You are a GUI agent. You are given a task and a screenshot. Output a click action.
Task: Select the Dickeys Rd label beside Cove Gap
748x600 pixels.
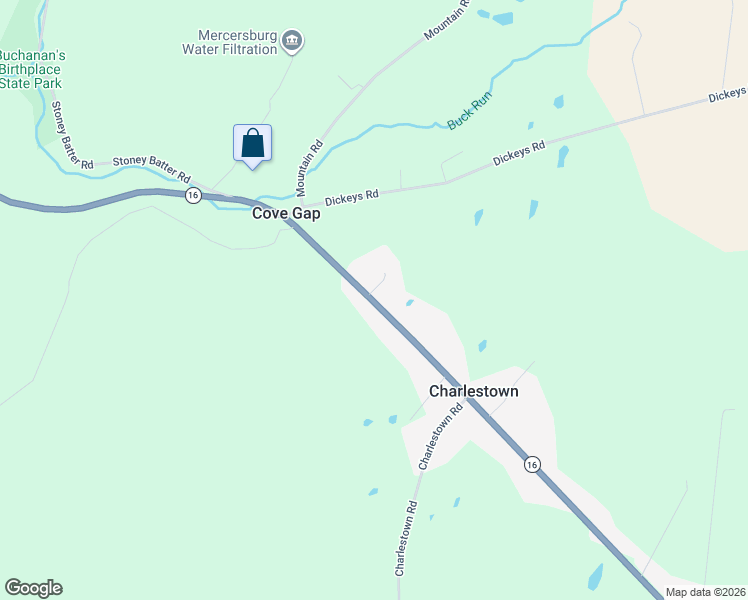(x=352, y=197)
